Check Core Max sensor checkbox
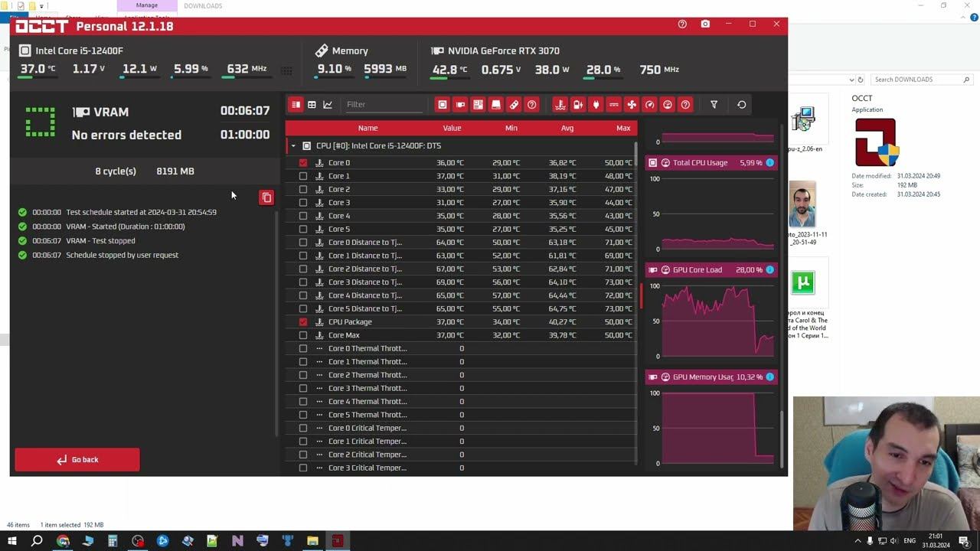This screenshot has height=551, width=980. tap(303, 335)
